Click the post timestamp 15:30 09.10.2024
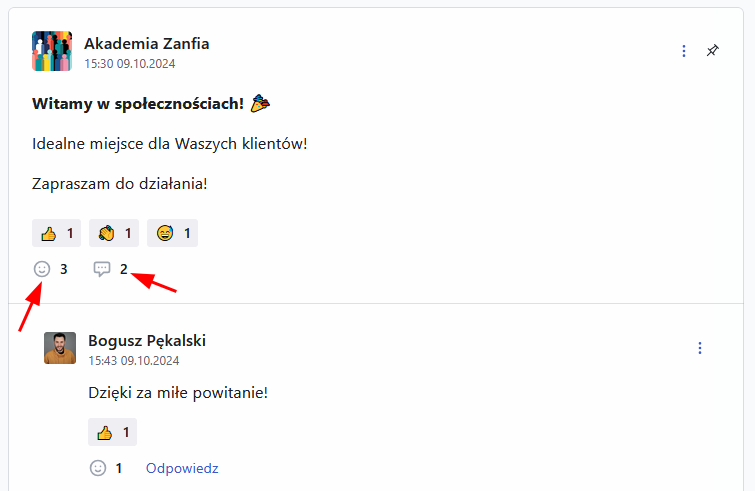Viewport: 755px width, 491px height. click(130, 62)
